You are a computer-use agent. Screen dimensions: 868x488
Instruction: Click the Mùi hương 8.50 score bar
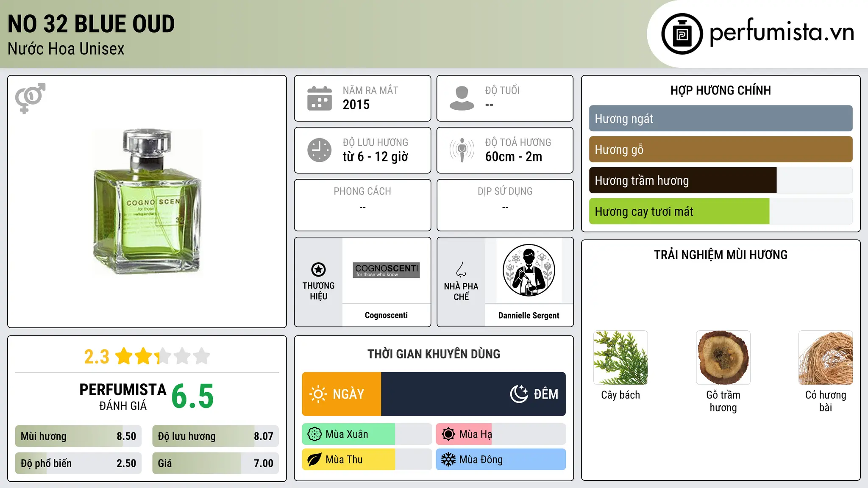pyautogui.click(x=78, y=436)
